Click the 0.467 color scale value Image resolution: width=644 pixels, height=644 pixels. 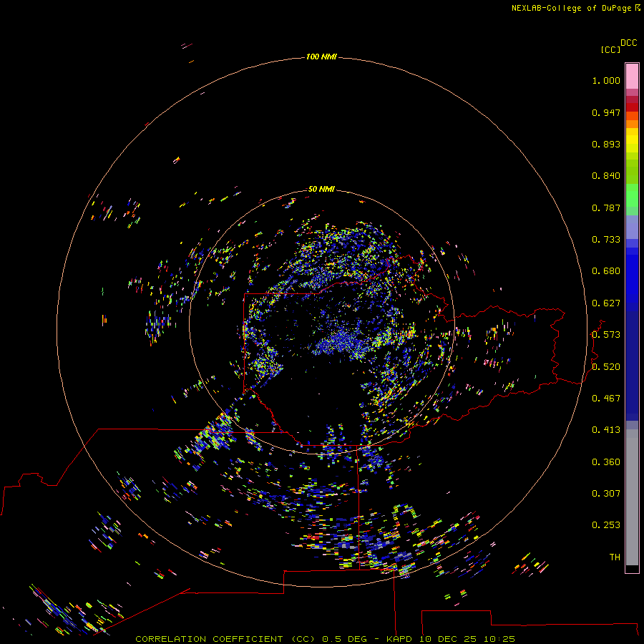[x=606, y=399]
